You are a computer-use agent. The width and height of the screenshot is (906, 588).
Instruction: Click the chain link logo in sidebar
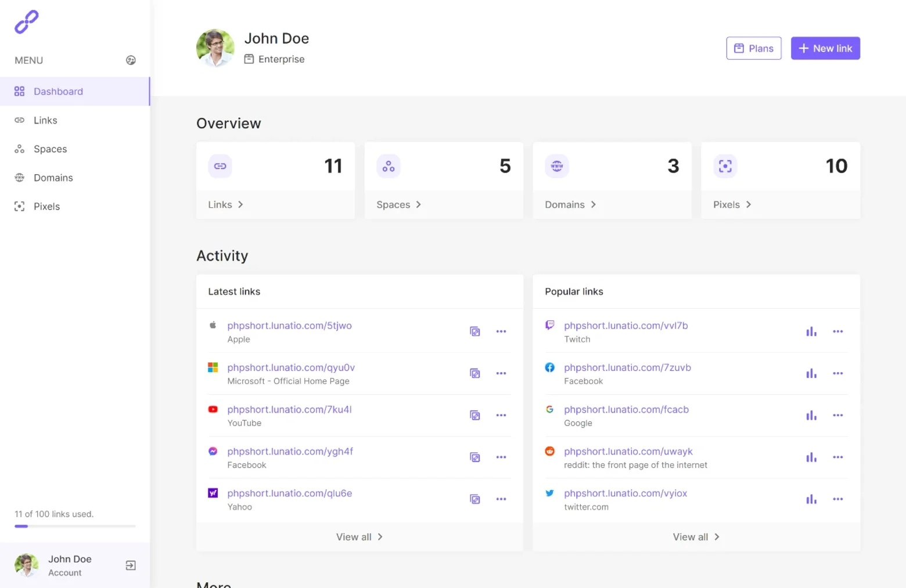tap(27, 22)
